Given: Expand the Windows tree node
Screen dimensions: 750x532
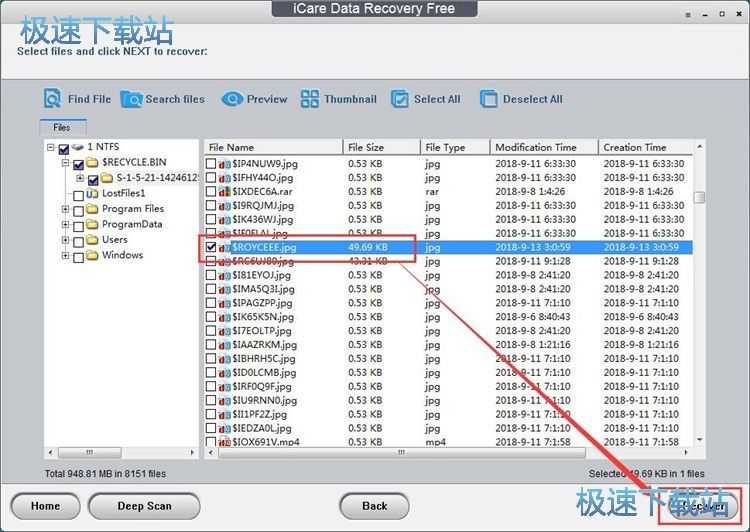Looking at the screenshot, I should click(x=66, y=255).
